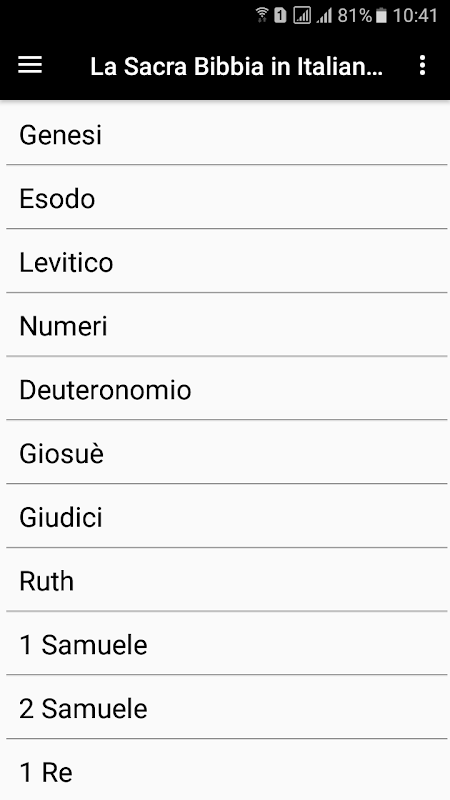The image size is (450, 800).
Task: Open the Genesi book
Action: [227, 134]
